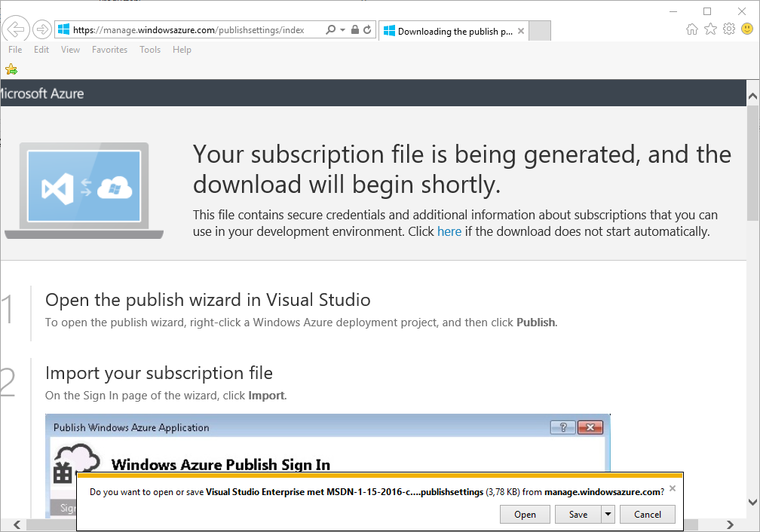Click the vertical scrollbar down arrow
Screen dimensions: 760x532
click(752, 502)
